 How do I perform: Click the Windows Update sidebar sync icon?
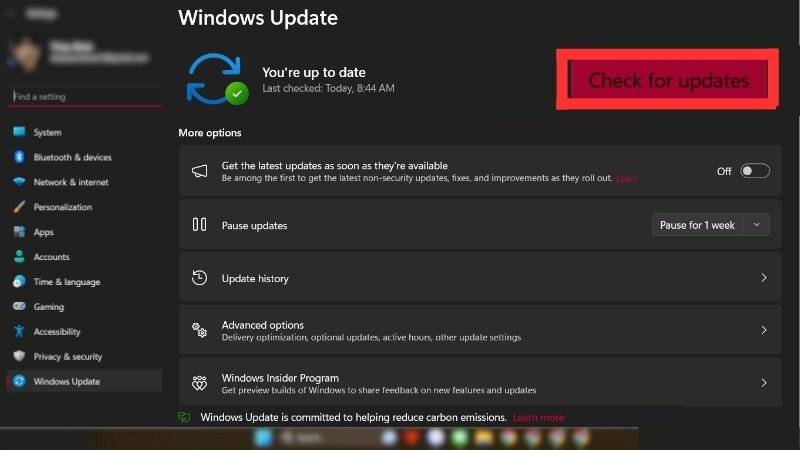pyautogui.click(x=19, y=381)
